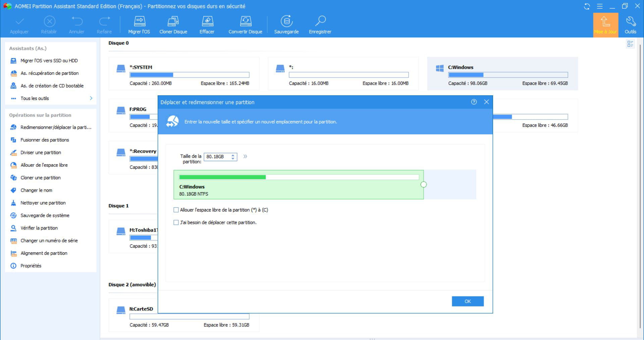
Task: Open Propriétés in sidebar
Action: tap(31, 266)
